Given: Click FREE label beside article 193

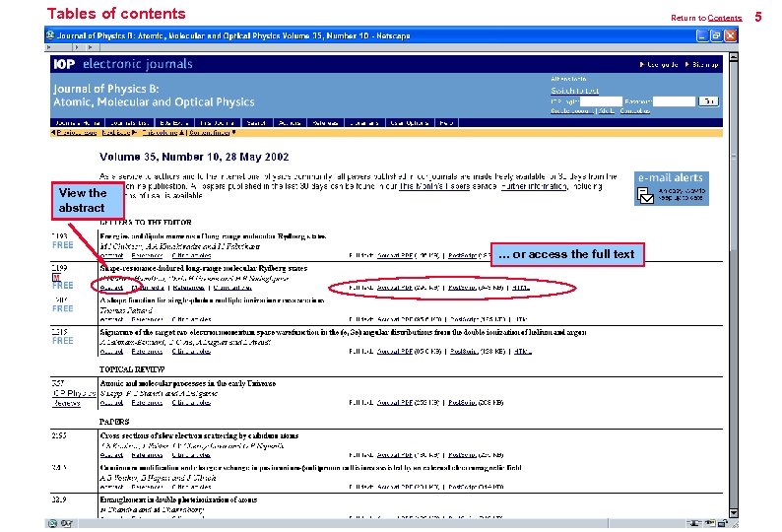Looking at the screenshot, I should click(63, 245).
